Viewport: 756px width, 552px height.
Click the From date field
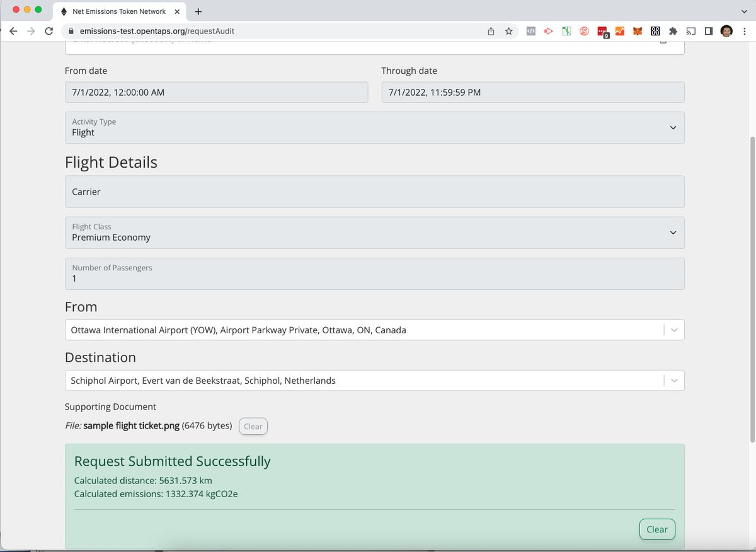coord(216,92)
